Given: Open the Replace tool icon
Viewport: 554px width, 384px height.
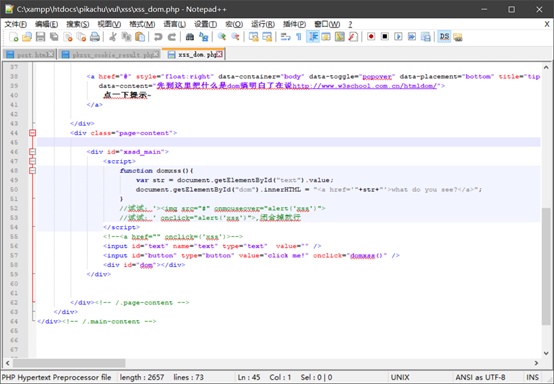Looking at the screenshot, I should point(204,37).
